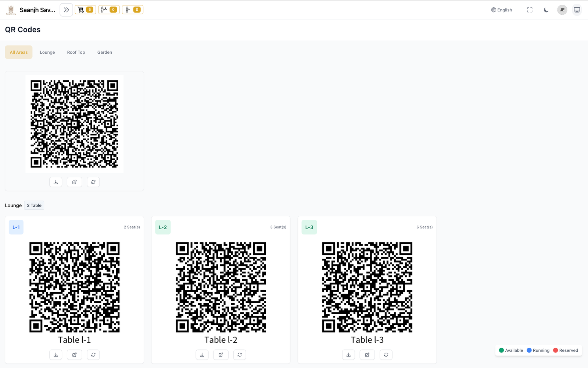Open main QR code link externally
This screenshot has height=368, width=588.
point(75,182)
